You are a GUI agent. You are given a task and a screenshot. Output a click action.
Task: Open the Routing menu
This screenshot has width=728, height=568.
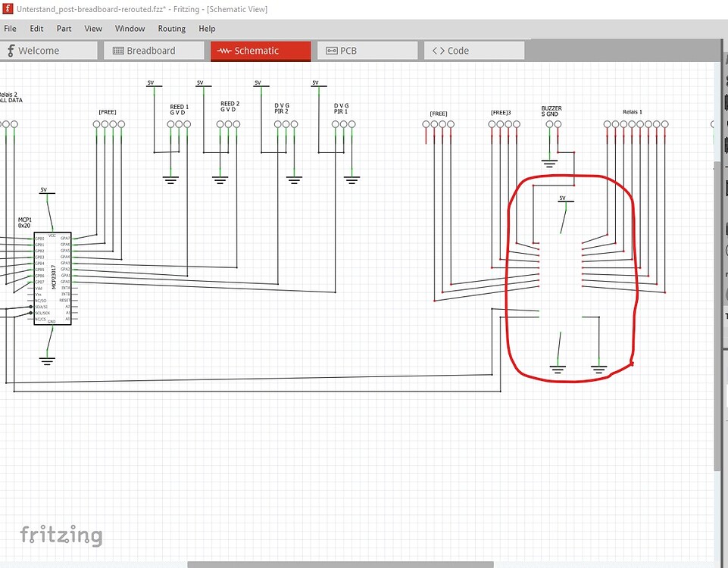[x=171, y=29]
